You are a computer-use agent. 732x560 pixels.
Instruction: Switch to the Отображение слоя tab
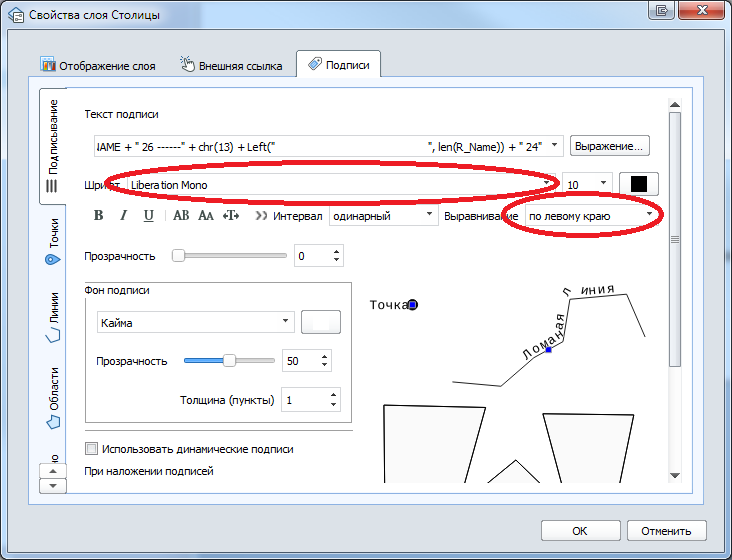click(x=98, y=66)
